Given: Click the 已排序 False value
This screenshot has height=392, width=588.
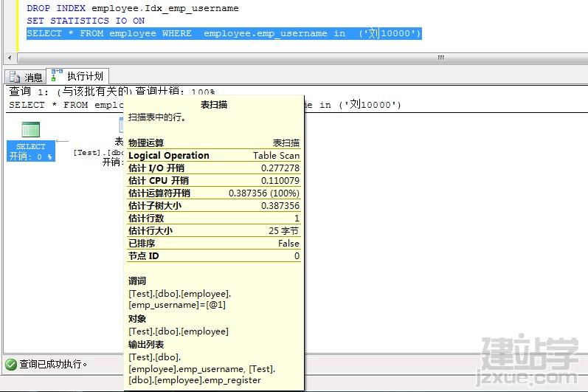Looking at the screenshot, I should [x=288, y=244].
